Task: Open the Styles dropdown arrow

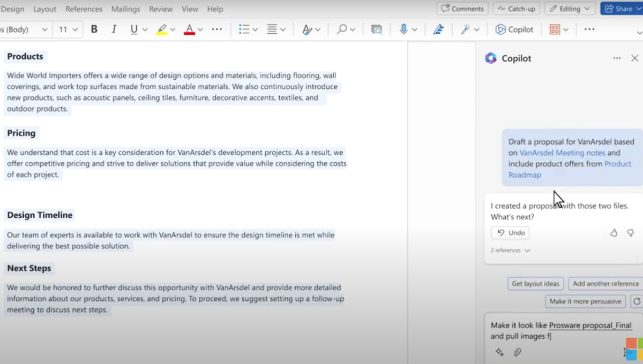Action: (318, 30)
